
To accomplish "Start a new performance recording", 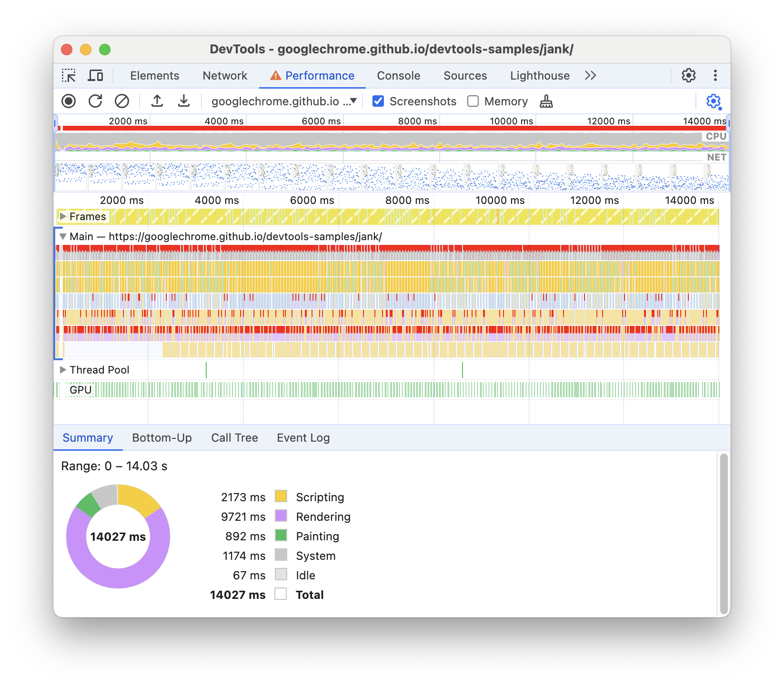I will [69, 101].
